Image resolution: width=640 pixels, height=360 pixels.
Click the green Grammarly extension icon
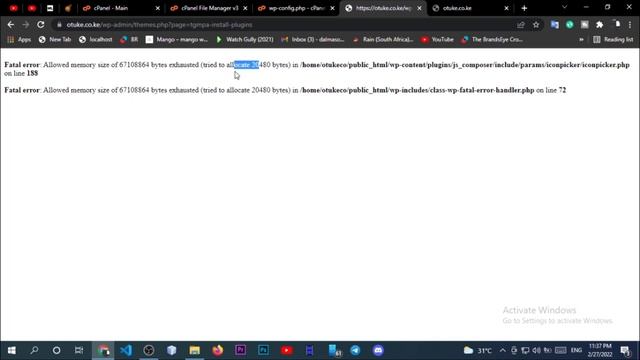tap(569, 25)
